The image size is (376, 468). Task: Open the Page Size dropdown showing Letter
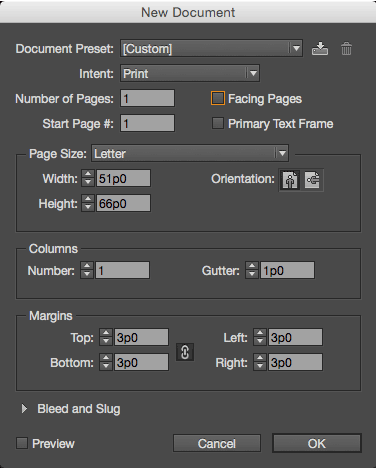[190, 153]
